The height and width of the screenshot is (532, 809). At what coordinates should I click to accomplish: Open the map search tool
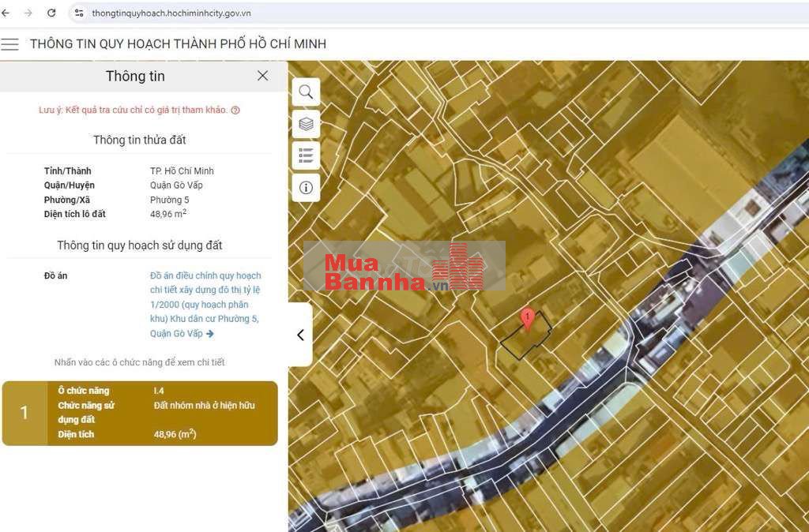[306, 92]
